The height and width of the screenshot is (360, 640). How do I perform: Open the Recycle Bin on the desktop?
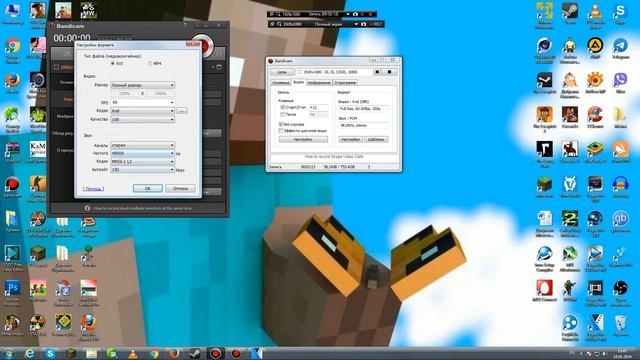(620, 324)
